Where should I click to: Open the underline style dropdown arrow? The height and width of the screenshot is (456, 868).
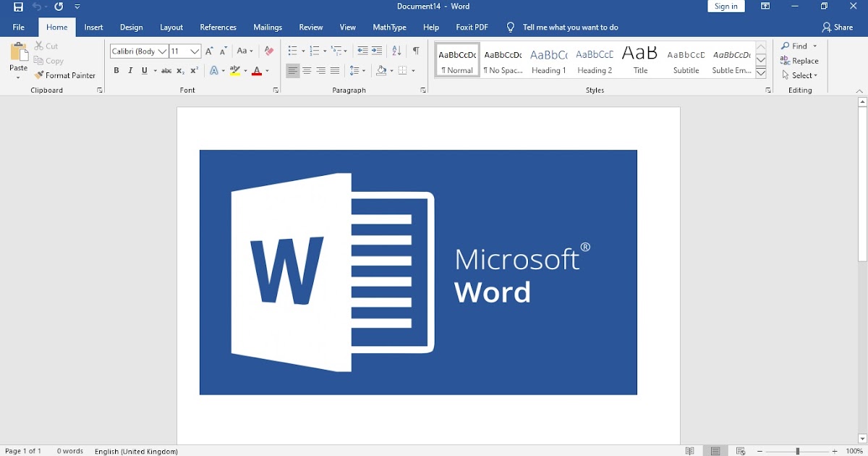(x=155, y=71)
